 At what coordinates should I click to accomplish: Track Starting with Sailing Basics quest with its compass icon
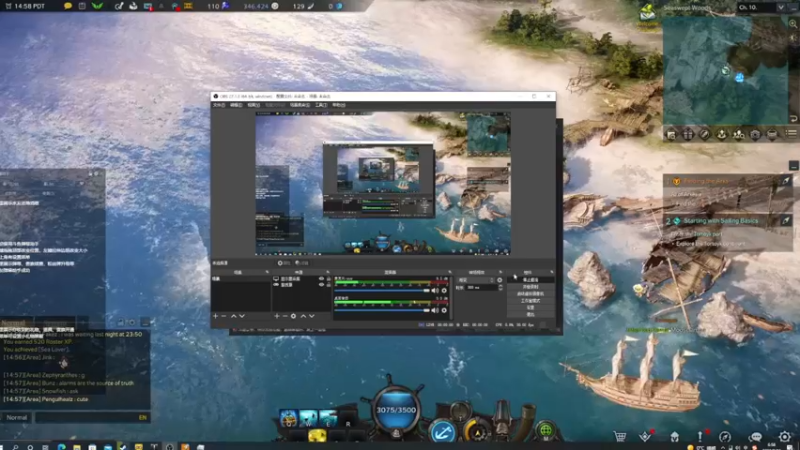click(786, 220)
